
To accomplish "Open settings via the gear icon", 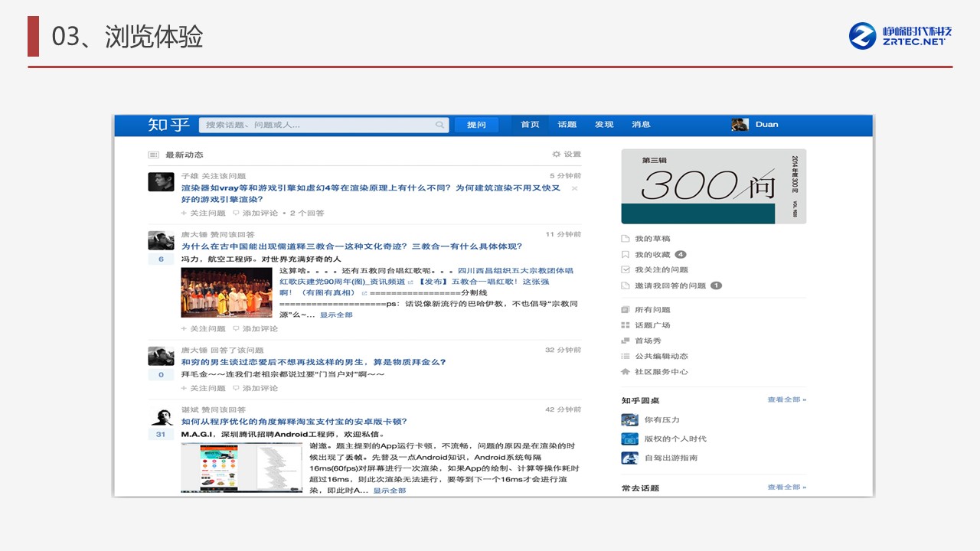I will click(557, 155).
